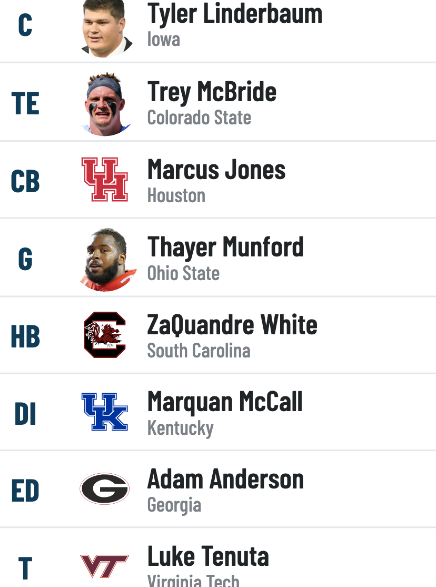Image resolution: width=436 pixels, height=587 pixels.
Task: Open Marquan McCall player name
Action: 225,402
